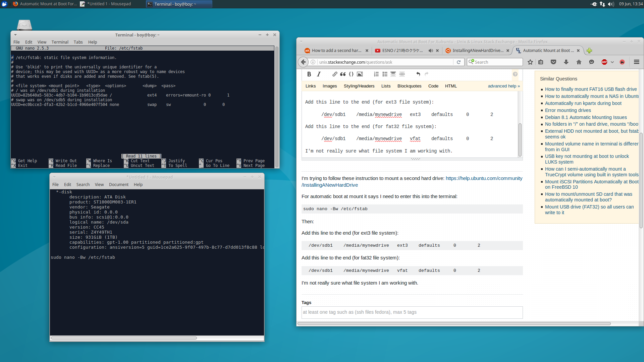Show Links help in editor help bar
Viewport: 644px width, 362px height.
(311, 86)
